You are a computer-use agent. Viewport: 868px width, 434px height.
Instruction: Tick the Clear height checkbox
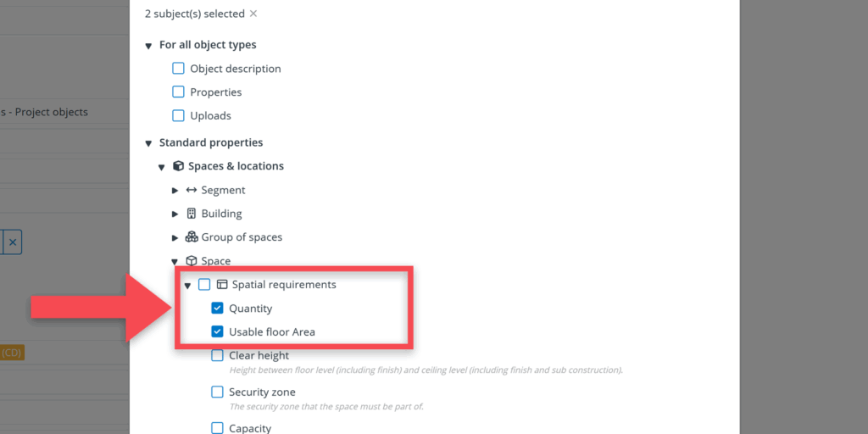[218, 355]
